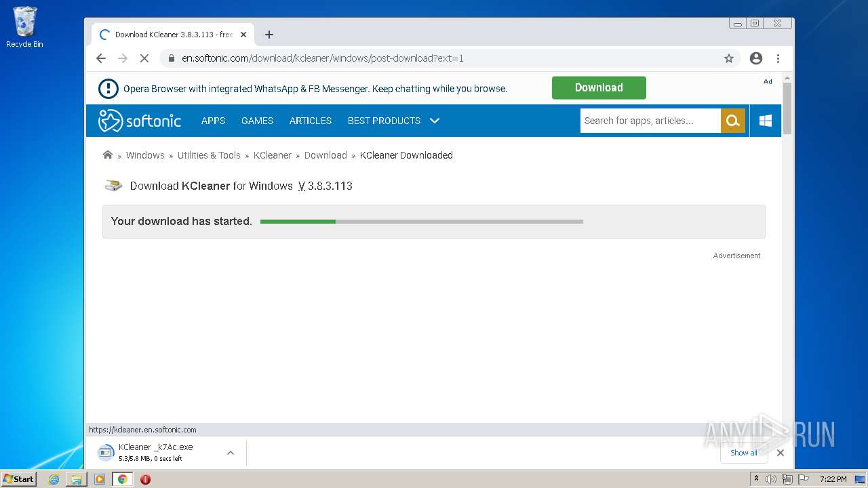
Task: Click the green Download ad button
Action: pyautogui.click(x=599, y=87)
